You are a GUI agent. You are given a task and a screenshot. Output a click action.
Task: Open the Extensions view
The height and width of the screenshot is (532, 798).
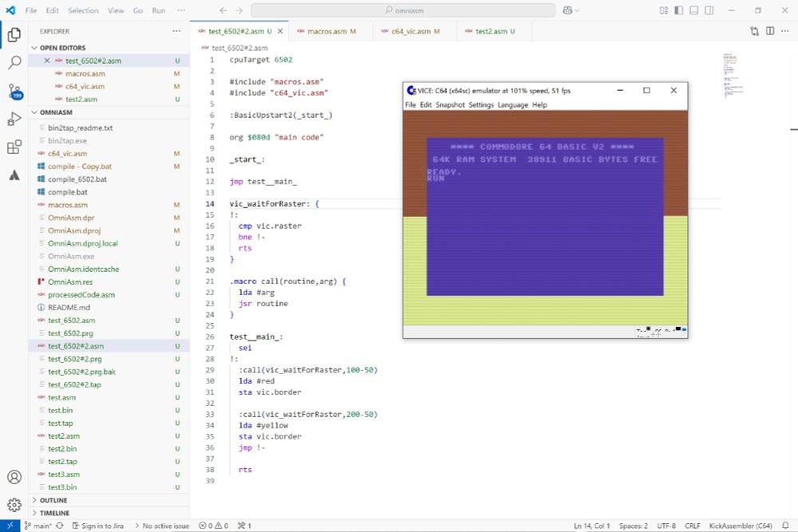pyautogui.click(x=14, y=147)
